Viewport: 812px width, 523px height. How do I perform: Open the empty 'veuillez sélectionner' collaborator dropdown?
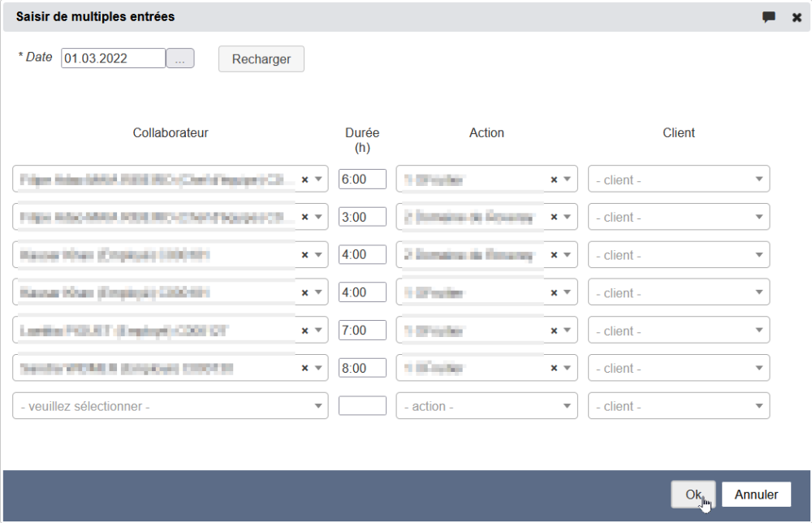coord(170,406)
